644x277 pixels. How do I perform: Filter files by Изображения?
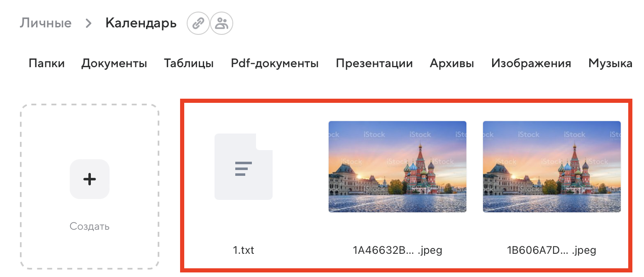(531, 64)
